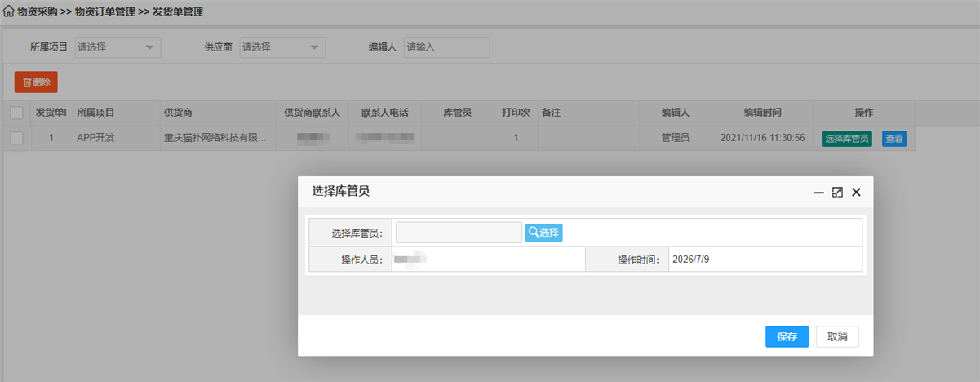The height and width of the screenshot is (382, 980).
Task: Click the home icon in breadcrumb
Action: (x=9, y=12)
